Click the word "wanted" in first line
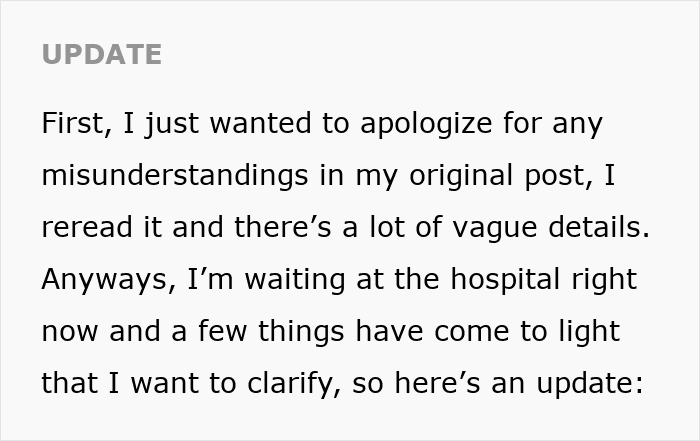700x441 pixels. point(260,123)
